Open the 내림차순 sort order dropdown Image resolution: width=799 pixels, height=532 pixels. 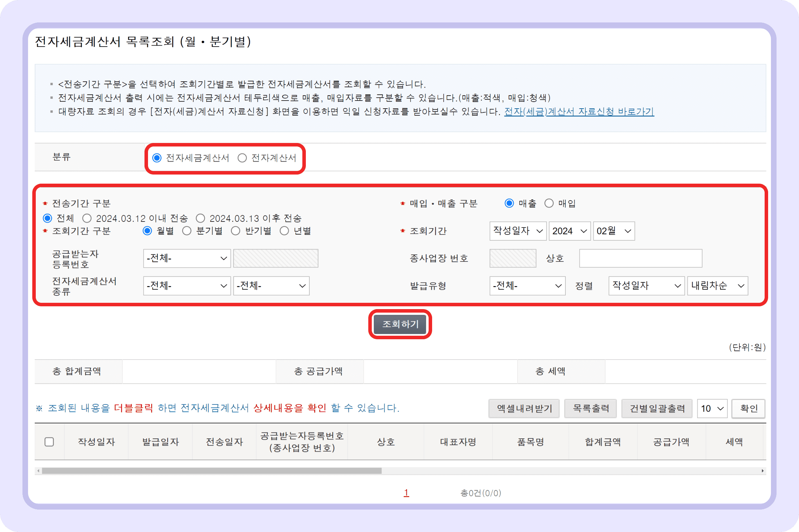[x=717, y=286]
